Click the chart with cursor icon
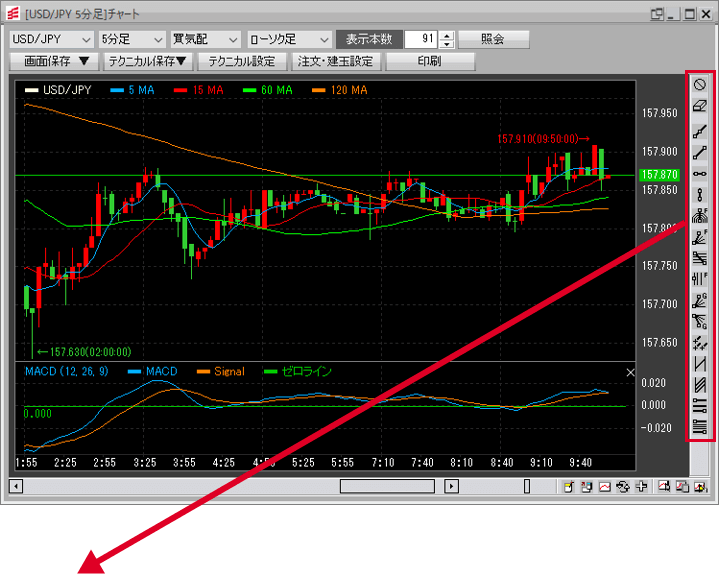 (664, 487)
